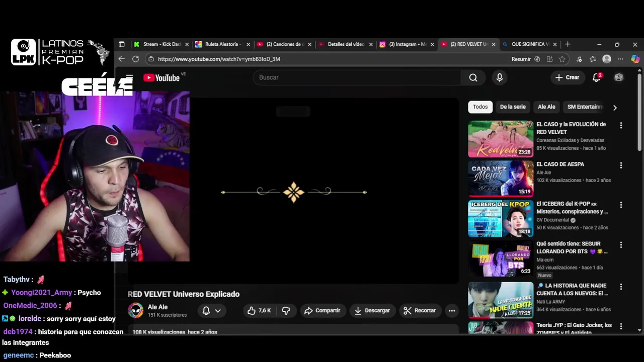Viewport: 644px width, 362px height.
Task: Add page to favorites with star icon
Action: tap(562, 59)
